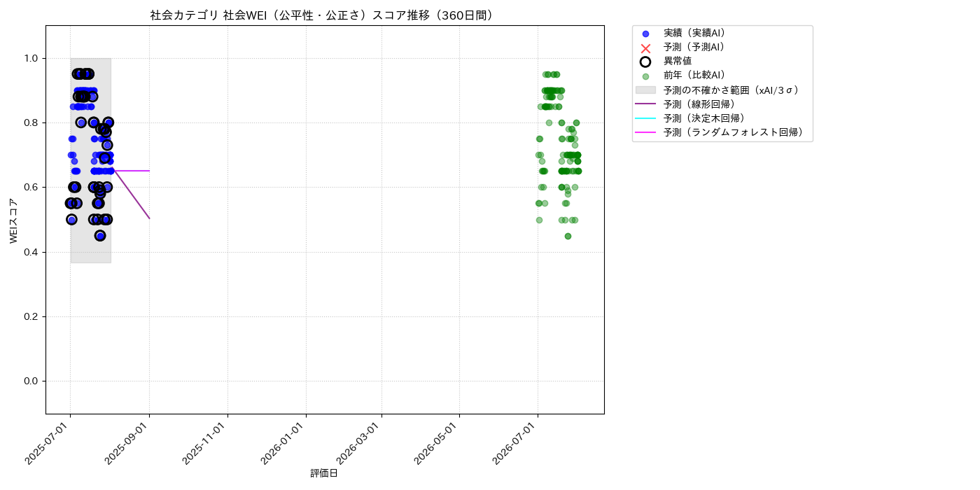Click the purple line sample in legend
The image size is (980, 490).
(x=645, y=104)
